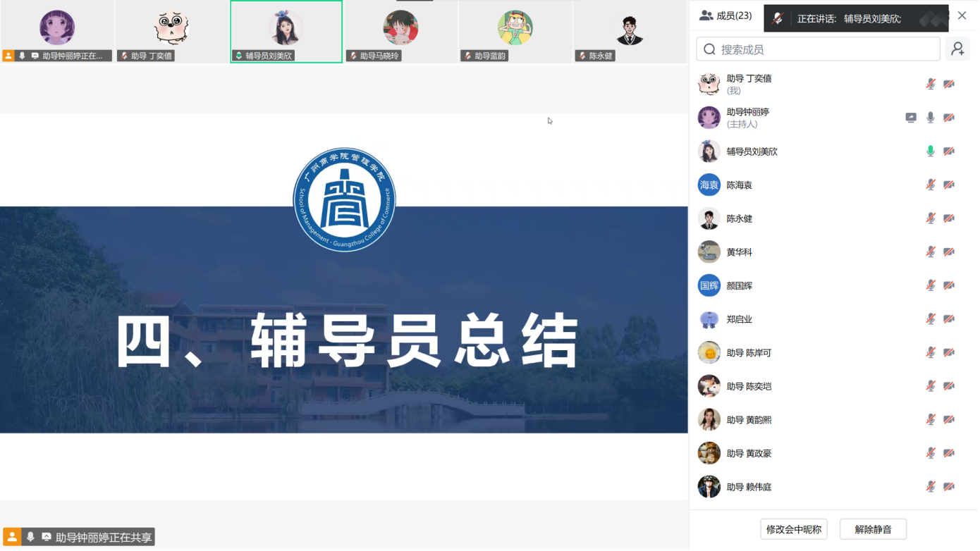Switch to 辅导员刘美欣 video thumbnail
980x551 pixels.
[286, 31]
